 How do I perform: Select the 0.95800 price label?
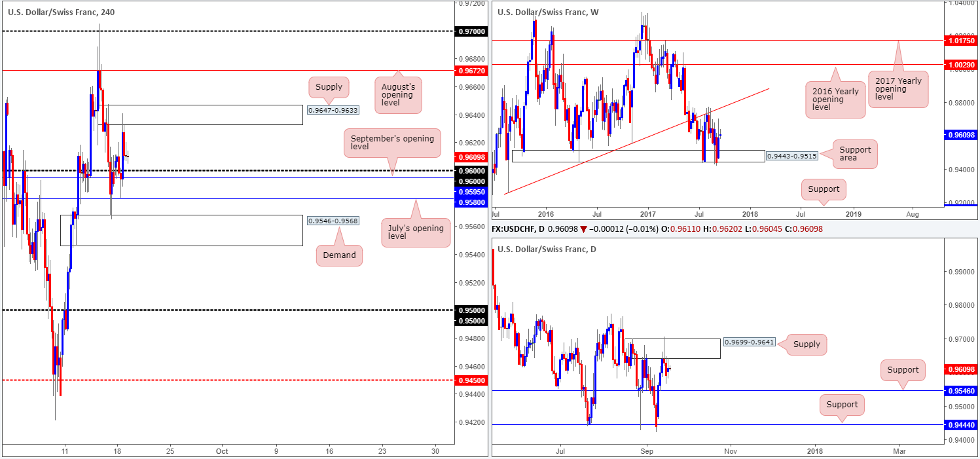point(470,202)
